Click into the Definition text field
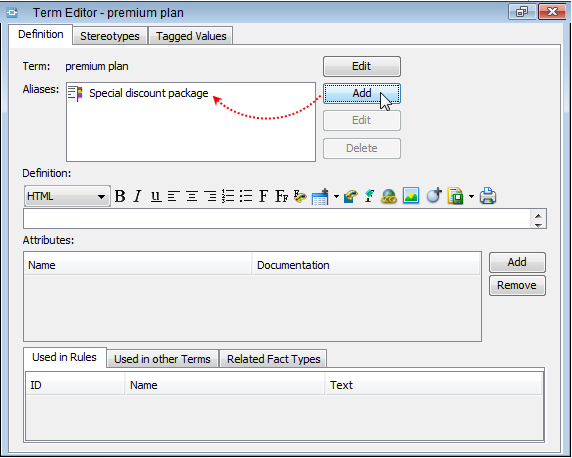The height and width of the screenshot is (458, 572). coord(277,219)
